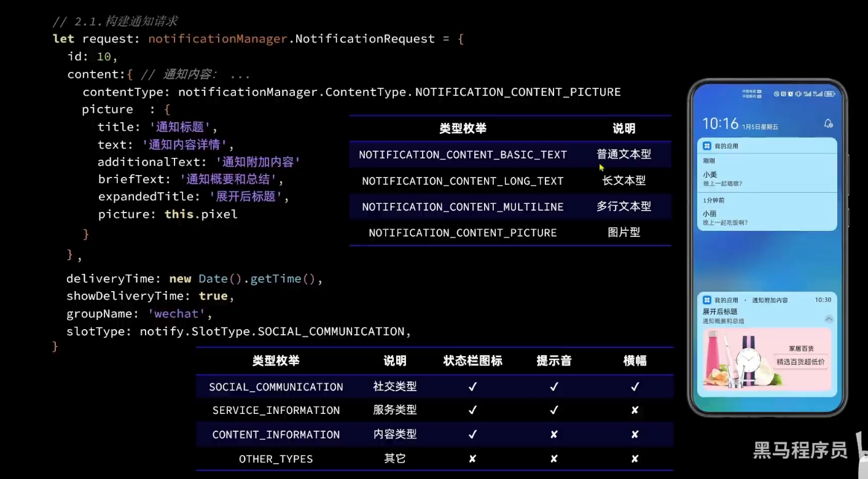
Task: Select the NOTIFICATION_CONTENT_BASIC_TEXT table cell
Action: tap(463, 155)
